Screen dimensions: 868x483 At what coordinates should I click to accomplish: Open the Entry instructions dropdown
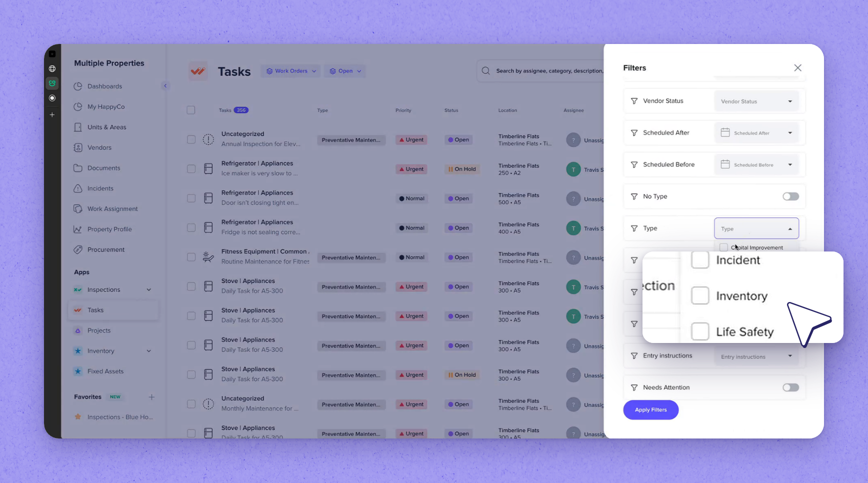click(x=756, y=356)
